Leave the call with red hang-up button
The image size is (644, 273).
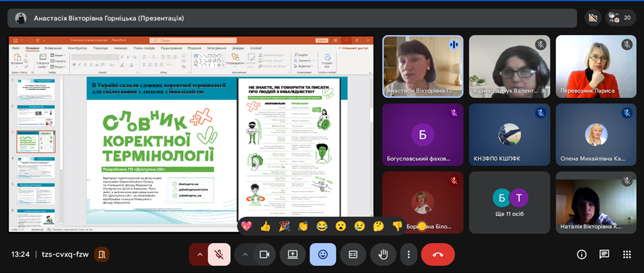point(438,254)
